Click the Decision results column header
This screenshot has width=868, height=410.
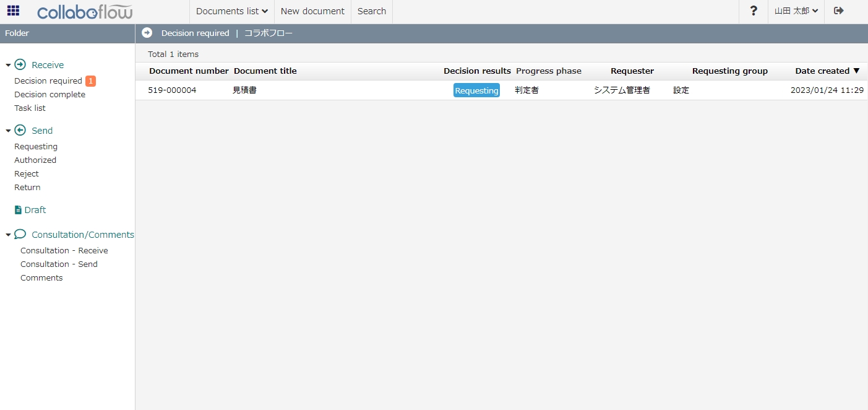coord(477,71)
